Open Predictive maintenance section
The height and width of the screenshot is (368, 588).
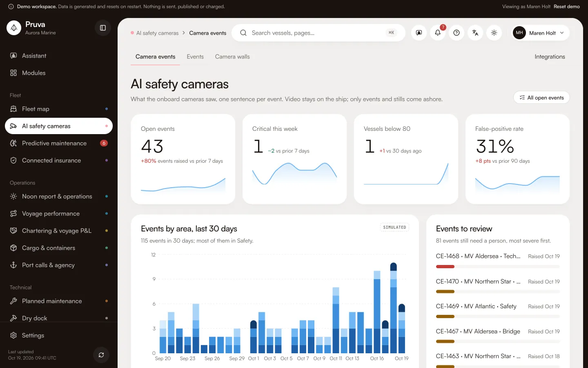tap(59, 143)
